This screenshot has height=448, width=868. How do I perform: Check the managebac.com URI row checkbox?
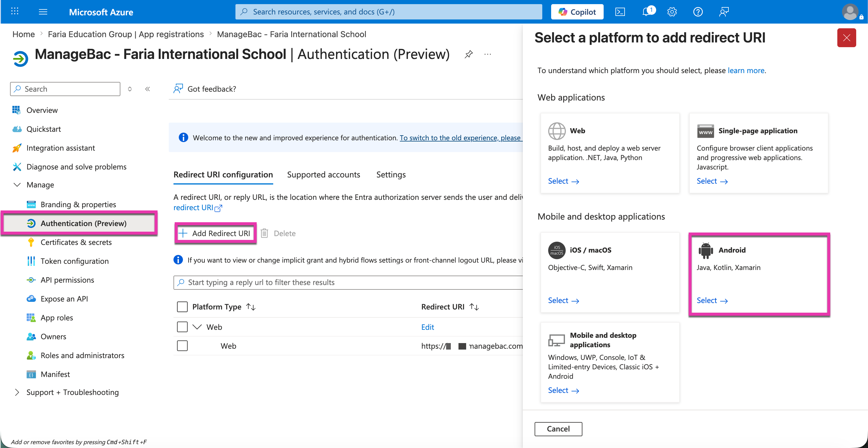tap(182, 346)
